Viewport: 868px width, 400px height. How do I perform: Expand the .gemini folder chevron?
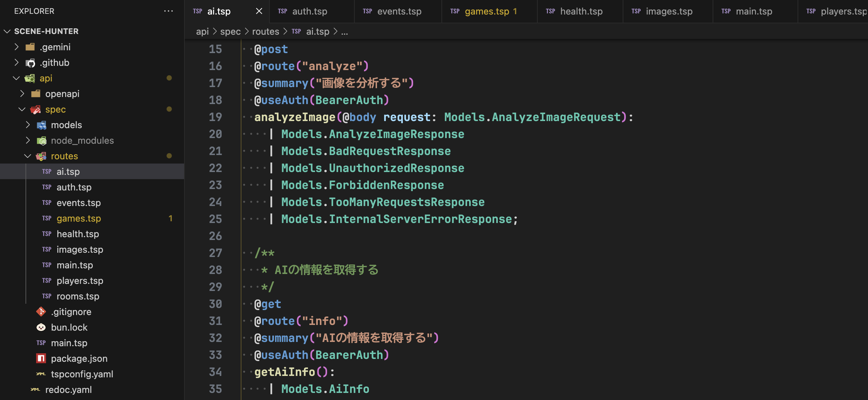[16, 47]
